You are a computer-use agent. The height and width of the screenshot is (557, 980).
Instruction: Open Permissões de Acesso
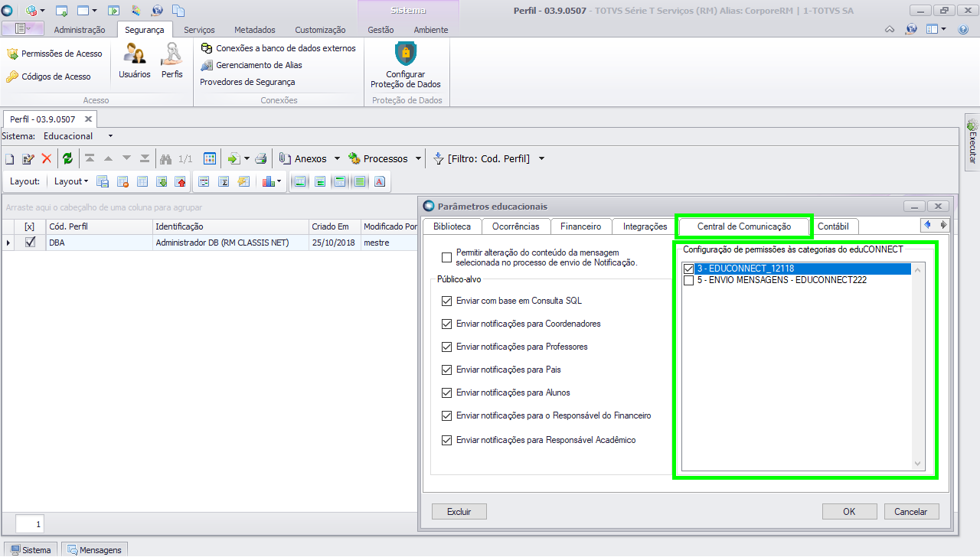coord(54,54)
